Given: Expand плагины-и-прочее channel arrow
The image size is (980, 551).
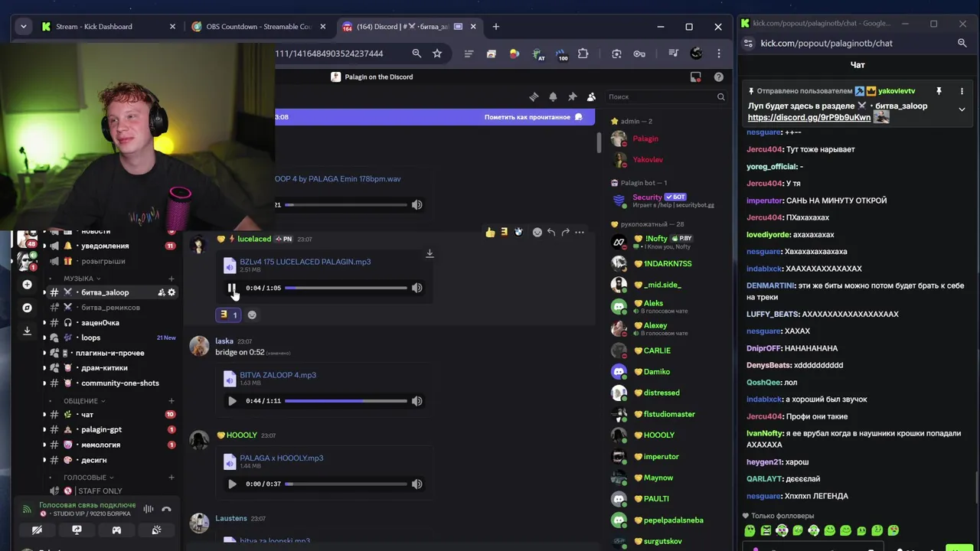Looking at the screenshot, I should [44, 353].
